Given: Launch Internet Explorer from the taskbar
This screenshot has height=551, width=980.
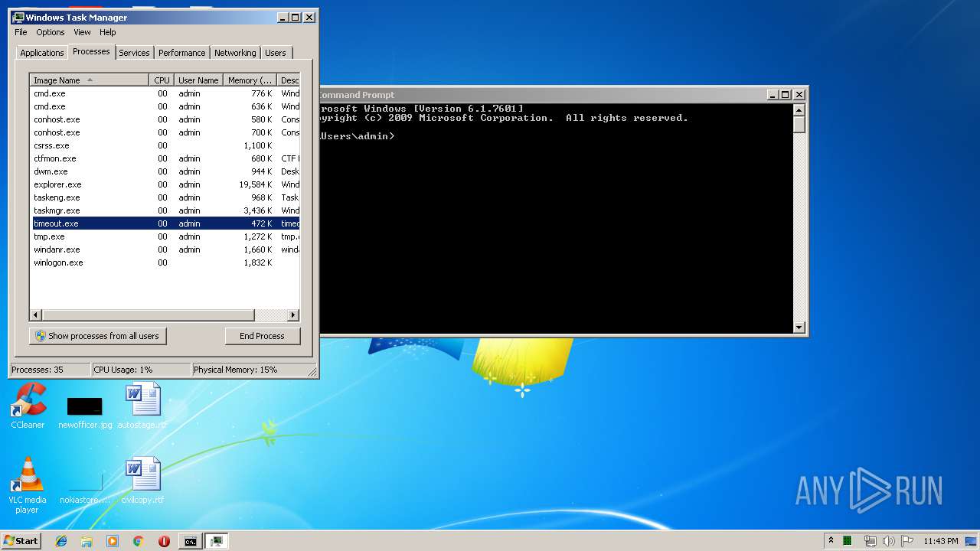Looking at the screenshot, I should (x=61, y=541).
